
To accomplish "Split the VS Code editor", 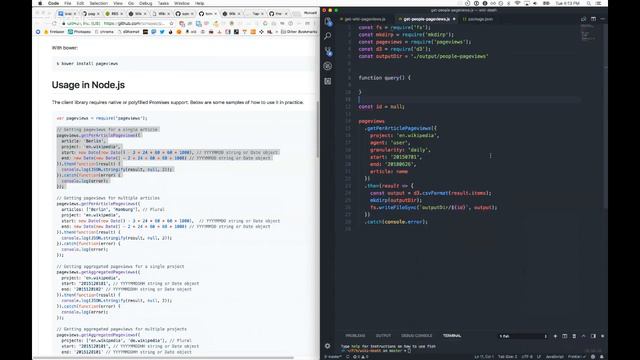I will pyautogui.click(x=593, y=19).
